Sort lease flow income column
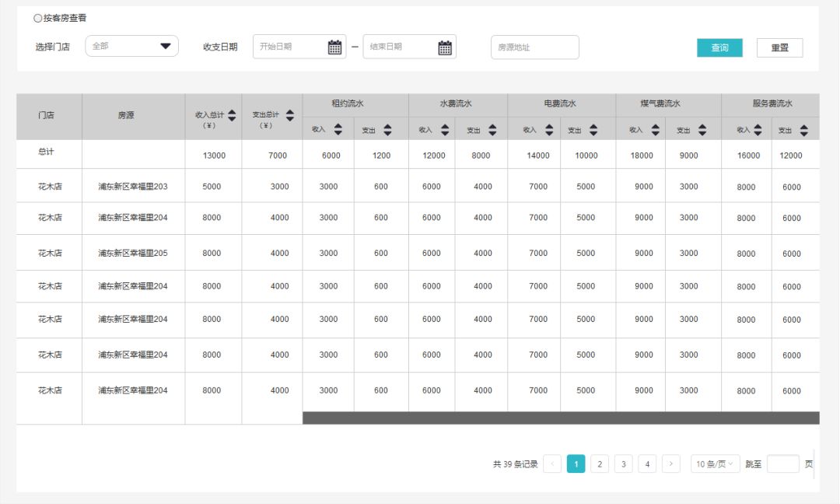Image resolution: width=840 pixels, height=504 pixels. (338, 130)
